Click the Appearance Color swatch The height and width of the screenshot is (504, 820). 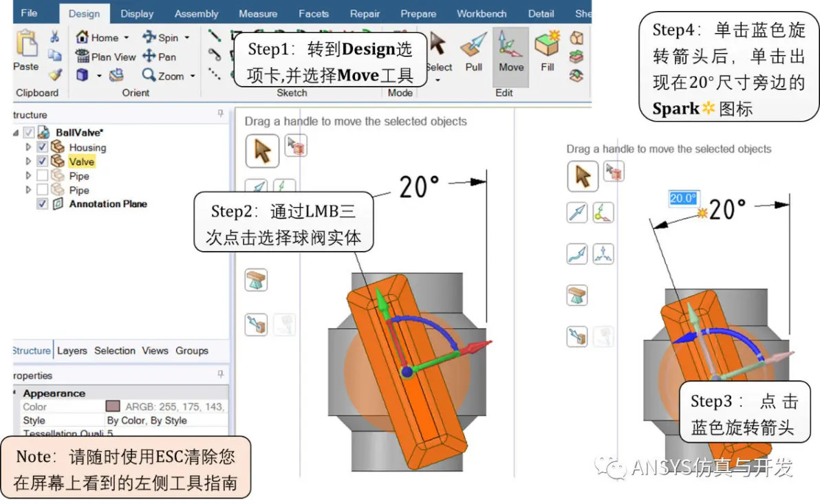(113, 406)
